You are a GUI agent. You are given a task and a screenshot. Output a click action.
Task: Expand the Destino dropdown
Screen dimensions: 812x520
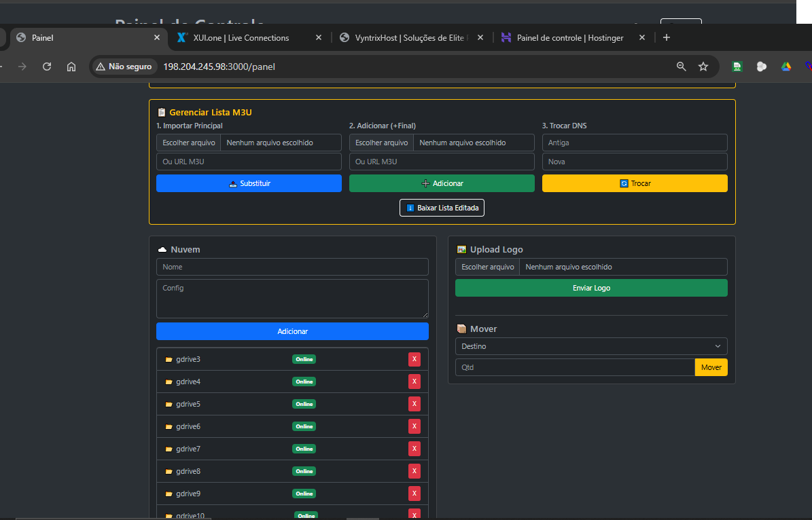590,346
